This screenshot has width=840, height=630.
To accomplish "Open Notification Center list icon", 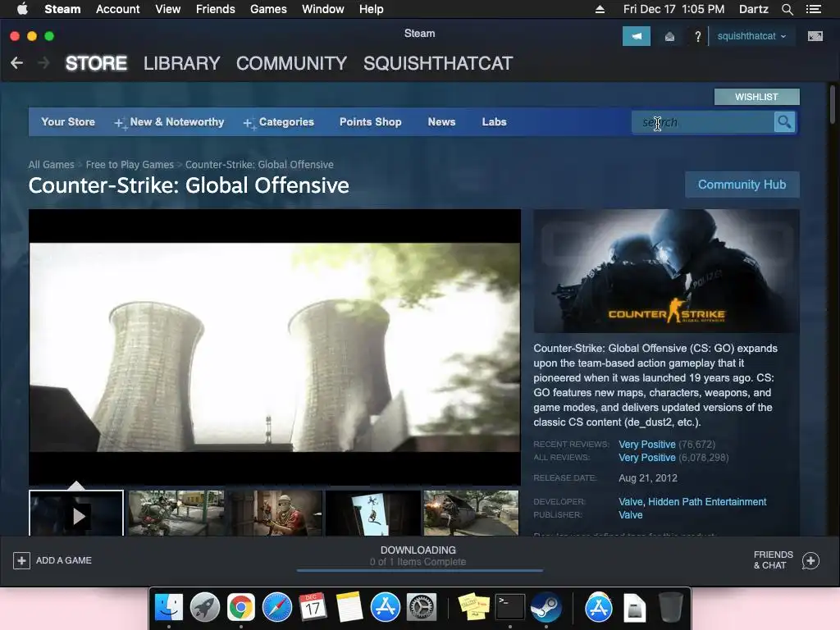I will (814, 9).
